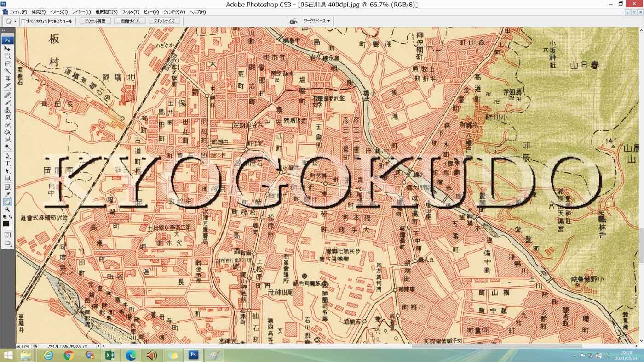Viewport: 644px width, 362px height.
Task: Click the vertical scrollbar up arrow
Action: click(641, 29)
